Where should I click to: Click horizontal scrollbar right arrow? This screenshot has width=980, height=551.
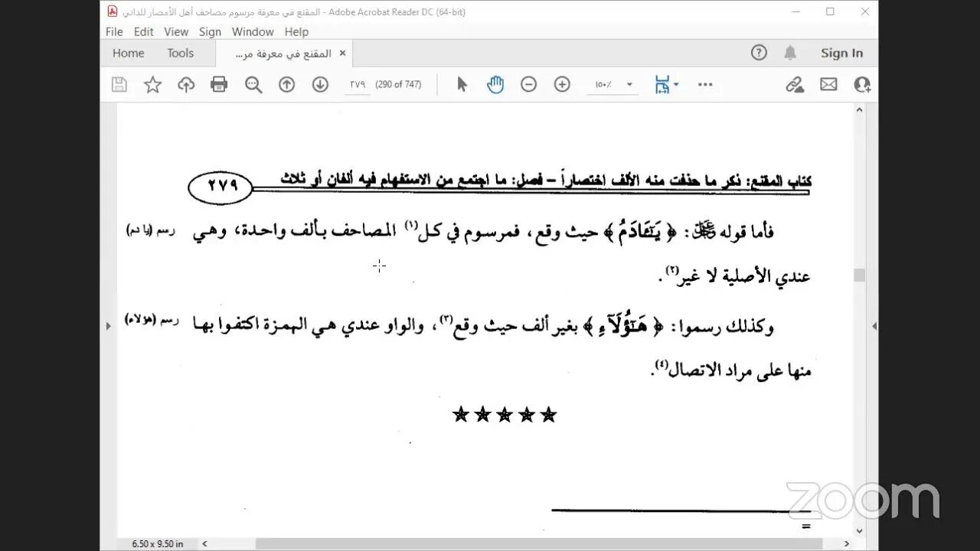[847, 543]
